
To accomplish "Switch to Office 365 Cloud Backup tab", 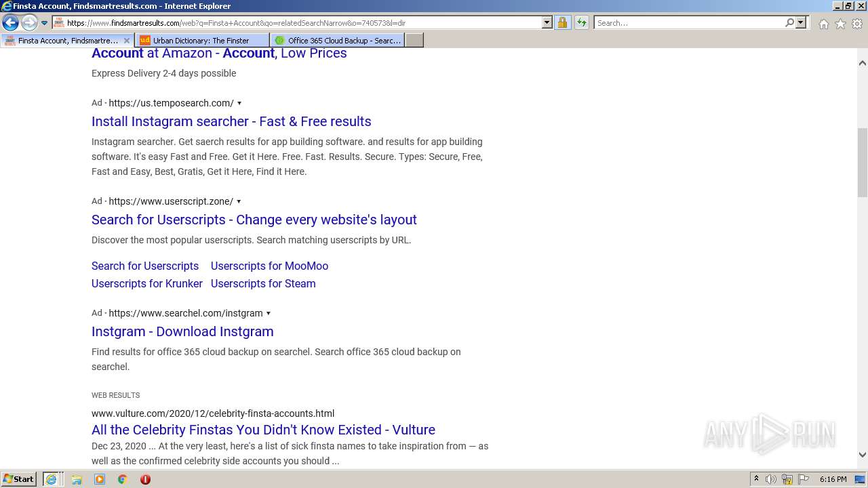I will click(x=337, y=41).
